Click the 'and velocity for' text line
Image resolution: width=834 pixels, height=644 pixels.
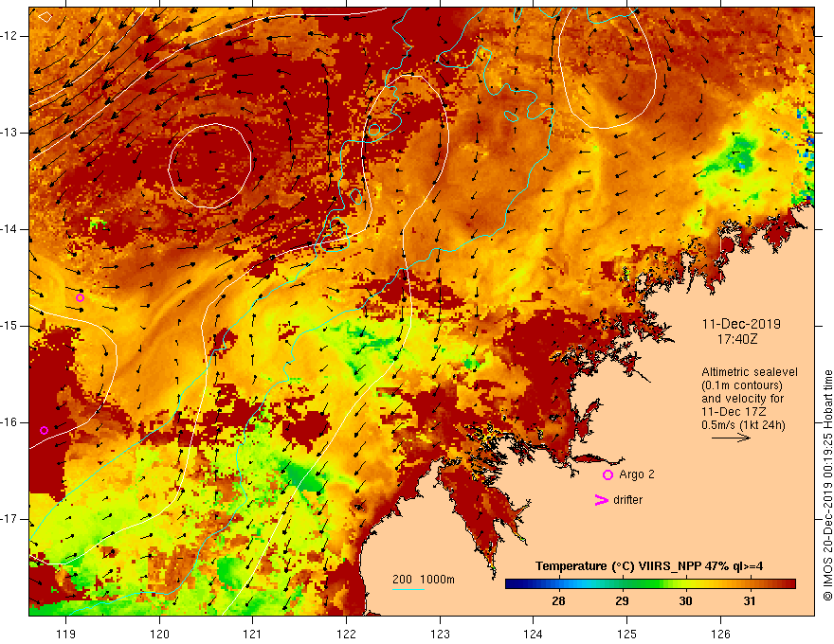[742, 399]
